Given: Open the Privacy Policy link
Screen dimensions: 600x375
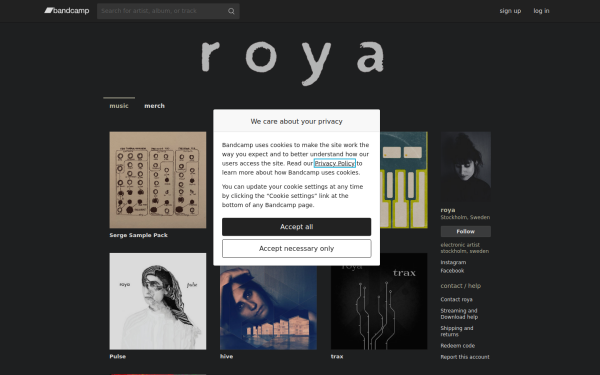Looking at the screenshot, I should tap(335, 163).
